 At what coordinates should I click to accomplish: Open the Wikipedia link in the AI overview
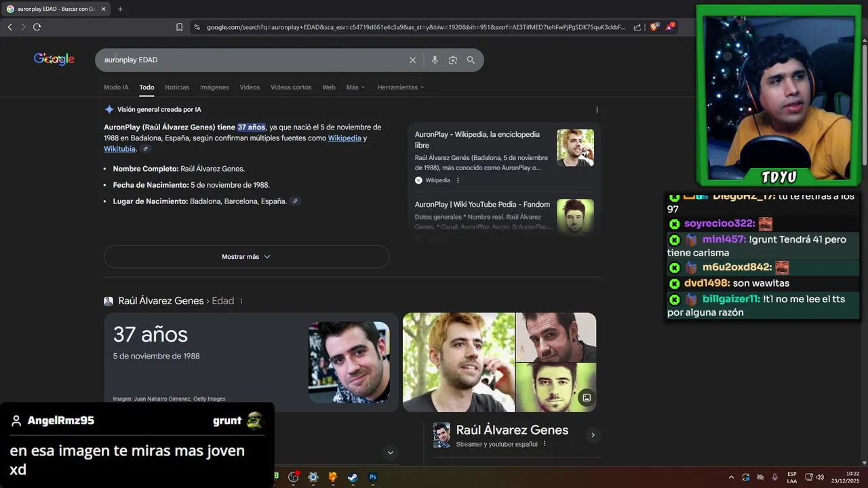point(344,138)
